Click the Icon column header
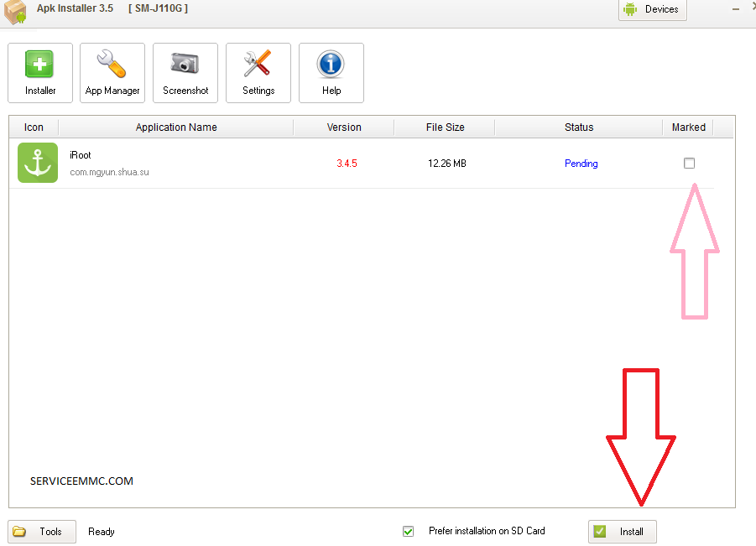756x546 pixels. pos(34,127)
